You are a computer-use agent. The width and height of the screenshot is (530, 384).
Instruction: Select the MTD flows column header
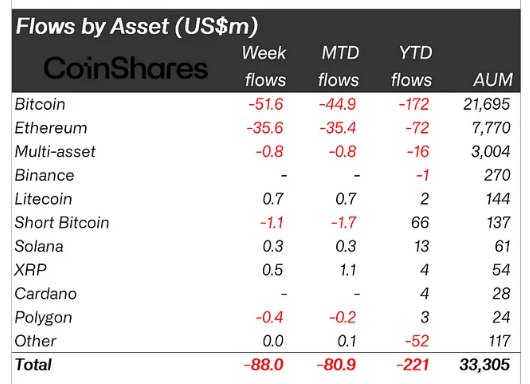click(339, 67)
